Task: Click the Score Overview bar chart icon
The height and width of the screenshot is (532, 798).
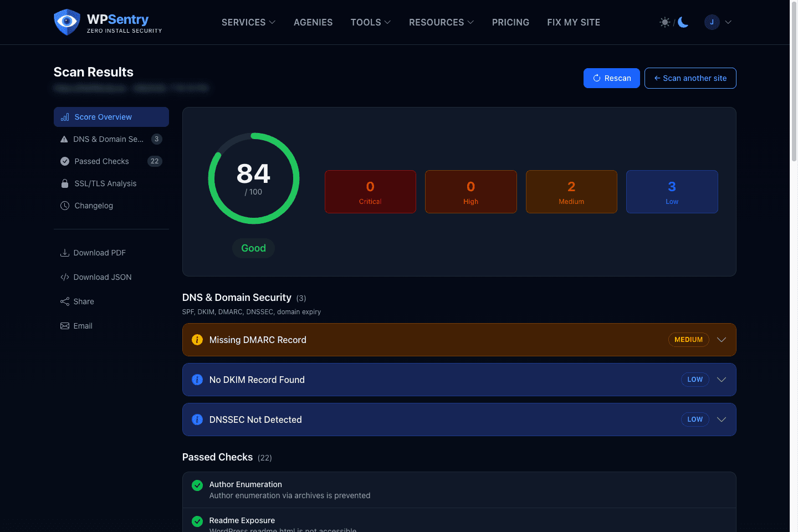Action: (65, 117)
